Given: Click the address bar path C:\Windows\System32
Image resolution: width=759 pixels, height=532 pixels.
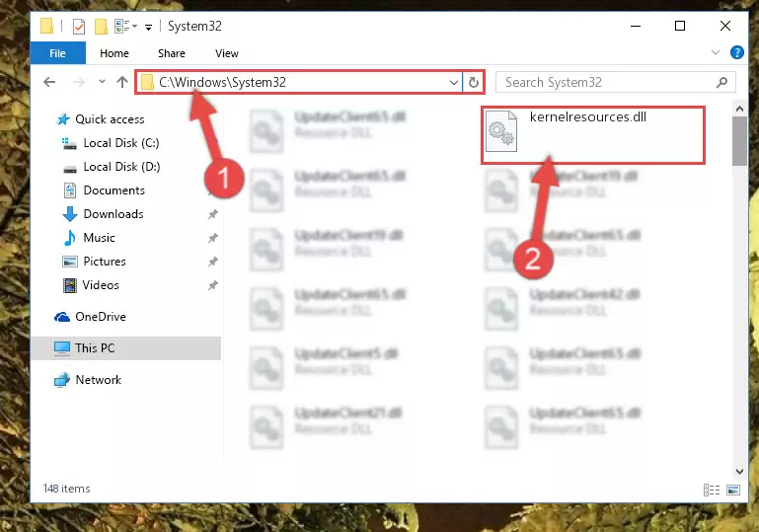Looking at the screenshot, I should (x=222, y=82).
